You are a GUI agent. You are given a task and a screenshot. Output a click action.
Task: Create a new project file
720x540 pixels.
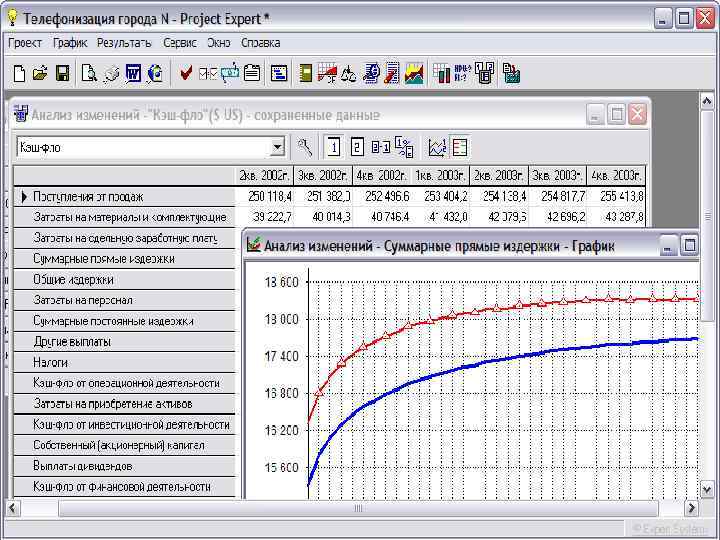[20, 73]
